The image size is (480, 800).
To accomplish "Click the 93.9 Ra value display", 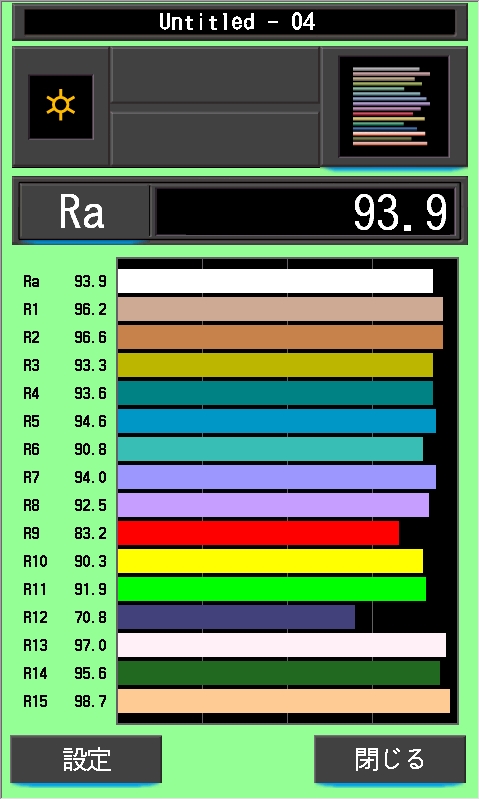I will click(305, 212).
